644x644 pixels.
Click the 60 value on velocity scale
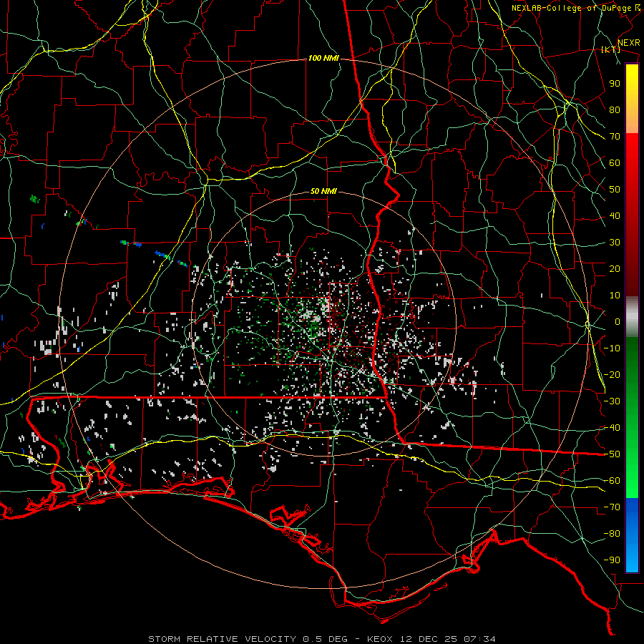point(615,163)
